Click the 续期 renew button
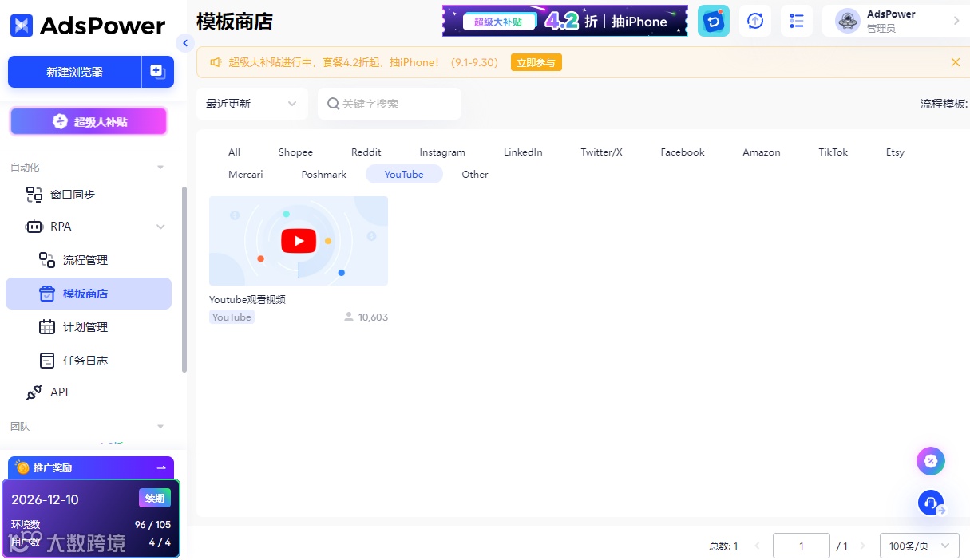The image size is (970, 560). [155, 499]
